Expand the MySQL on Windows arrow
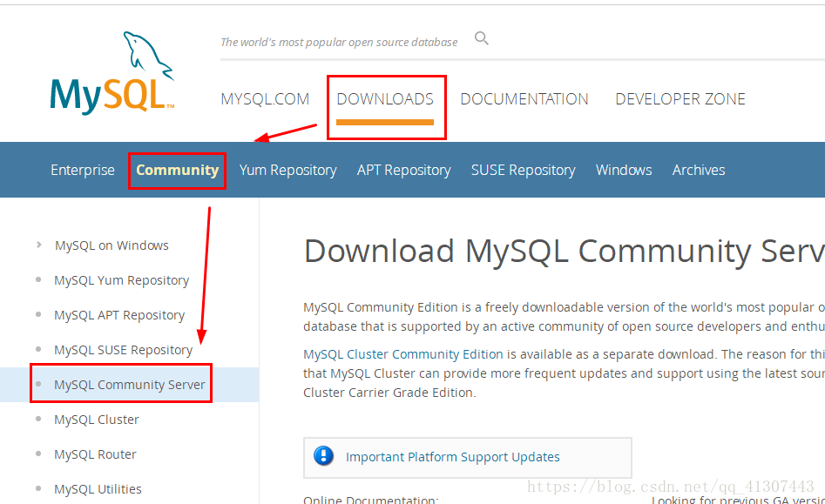This screenshot has width=825, height=504. 38,245
